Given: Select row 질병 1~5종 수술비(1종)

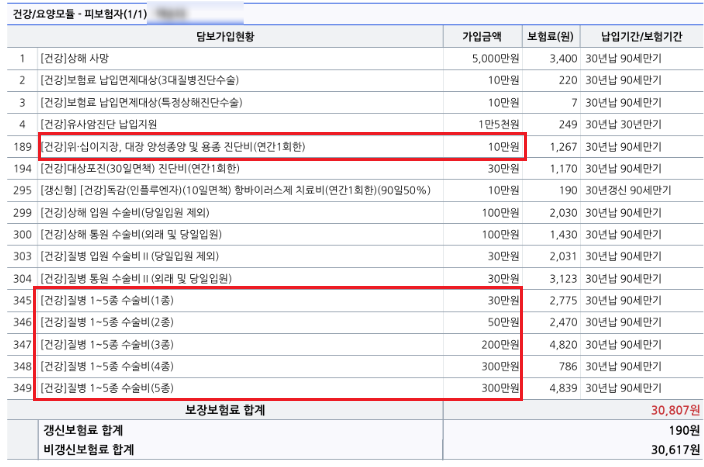Looking at the screenshot, I should coord(355,300).
